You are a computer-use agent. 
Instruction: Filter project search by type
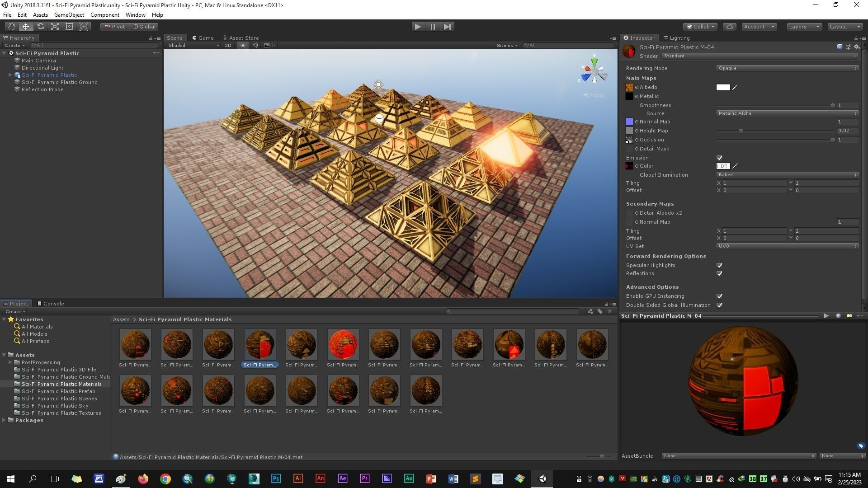click(590, 311)
